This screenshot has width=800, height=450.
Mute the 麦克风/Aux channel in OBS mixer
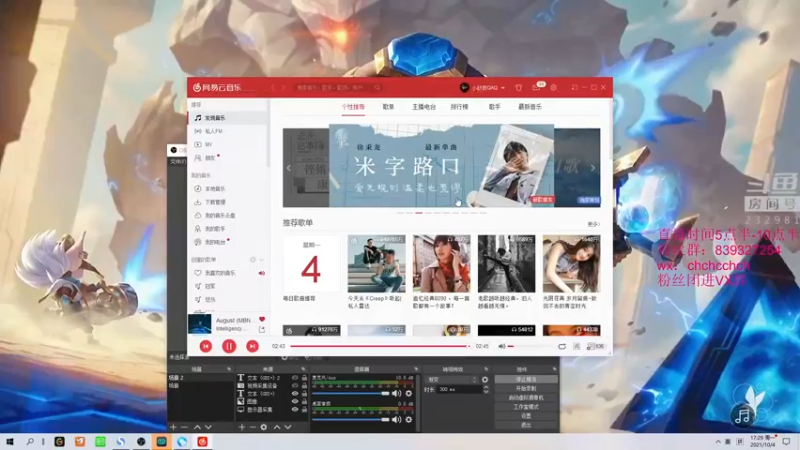[396, 393]
